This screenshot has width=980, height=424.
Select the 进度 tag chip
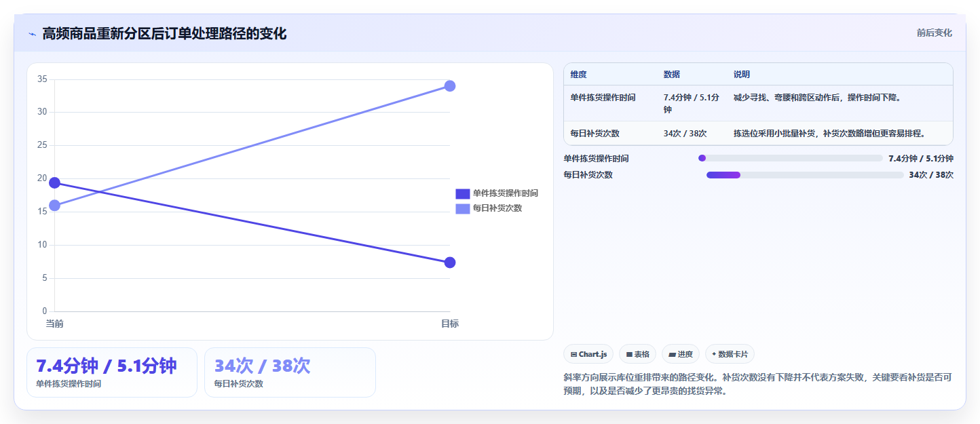[681, 354]
